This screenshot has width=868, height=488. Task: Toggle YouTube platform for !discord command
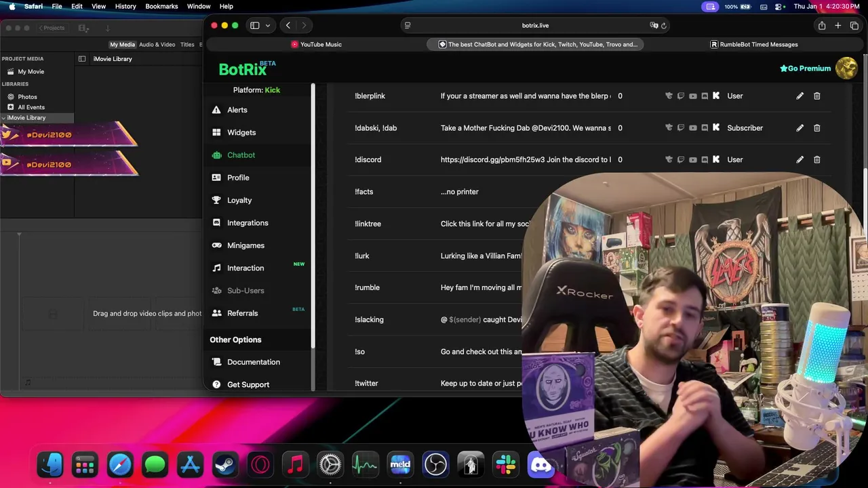point(692,159)
